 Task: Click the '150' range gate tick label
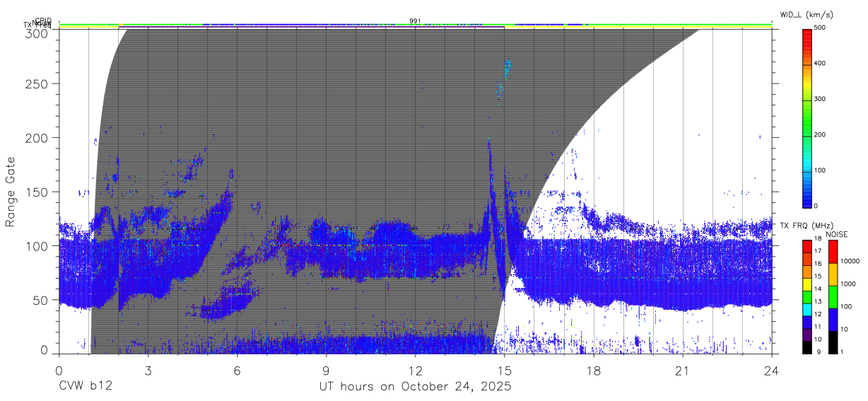(38, 192)
